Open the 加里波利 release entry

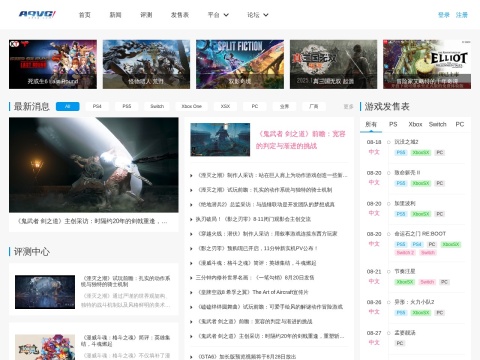tap(405, 203)
